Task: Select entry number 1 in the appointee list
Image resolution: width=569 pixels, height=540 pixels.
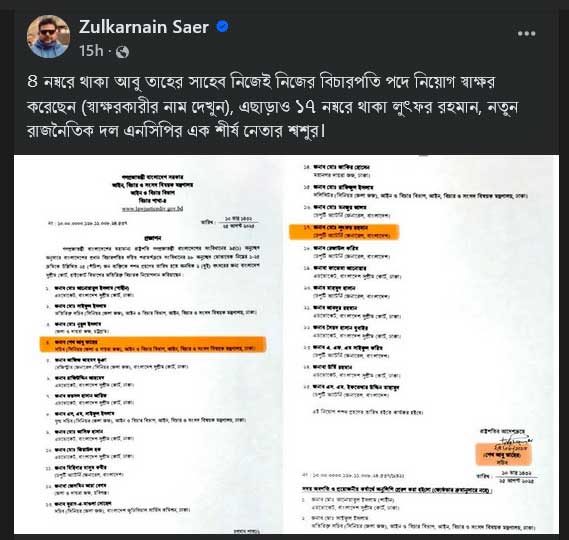Action: (91, 291)
